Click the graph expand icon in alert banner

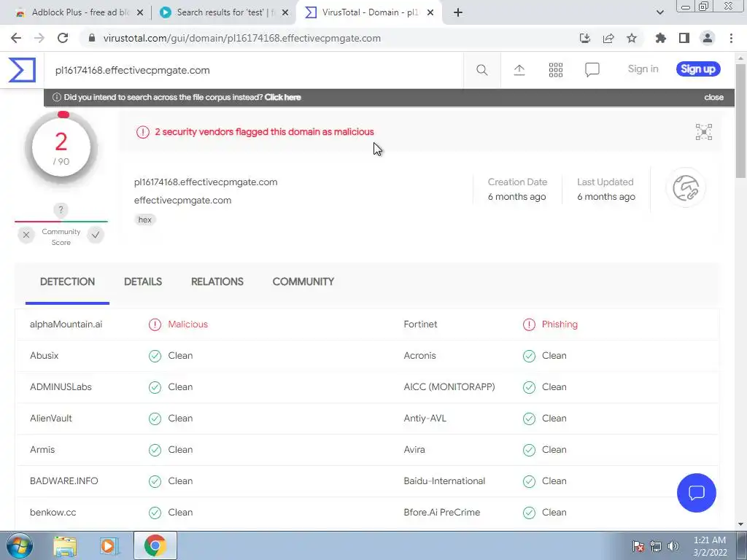pos(704,132)
